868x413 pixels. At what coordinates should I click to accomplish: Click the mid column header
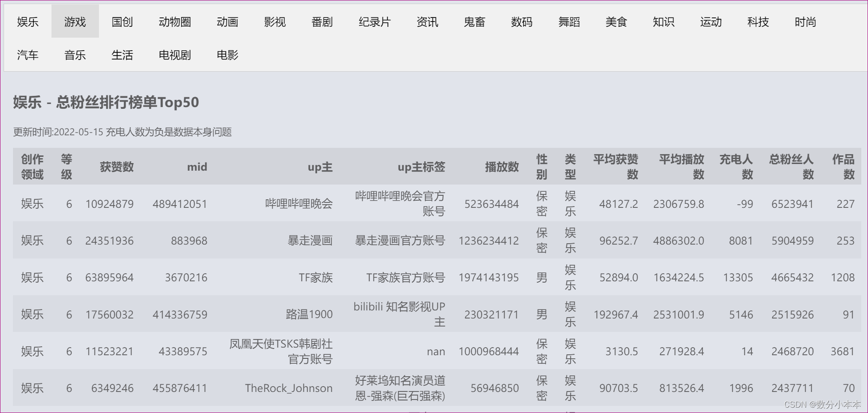click(x=197, y=167)
